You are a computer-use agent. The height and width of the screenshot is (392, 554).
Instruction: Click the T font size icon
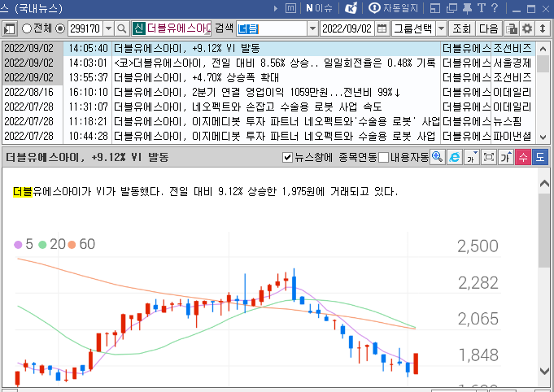(x=482, y=8)
